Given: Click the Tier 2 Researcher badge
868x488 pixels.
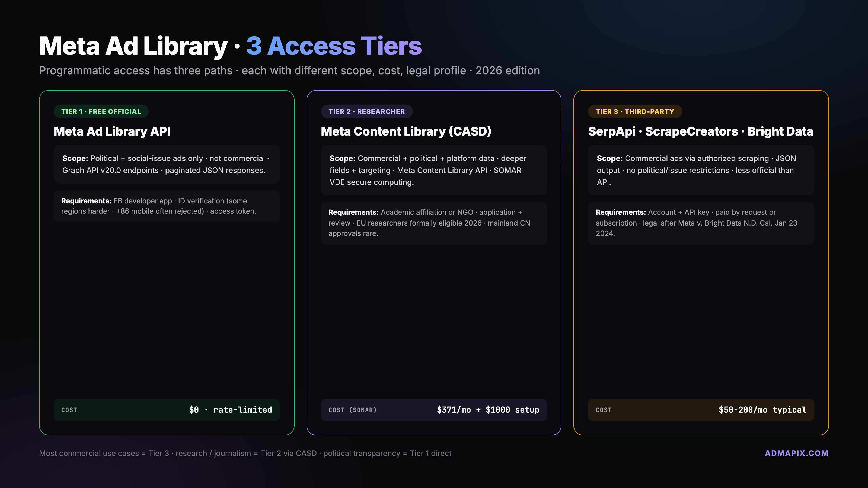Looking at the screenshot, I should [x=366, y=111].
